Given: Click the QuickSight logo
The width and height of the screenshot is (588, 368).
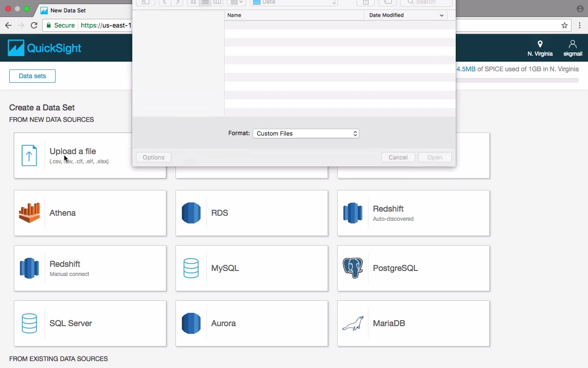Looking at the screenshot, I should point(45,48).
